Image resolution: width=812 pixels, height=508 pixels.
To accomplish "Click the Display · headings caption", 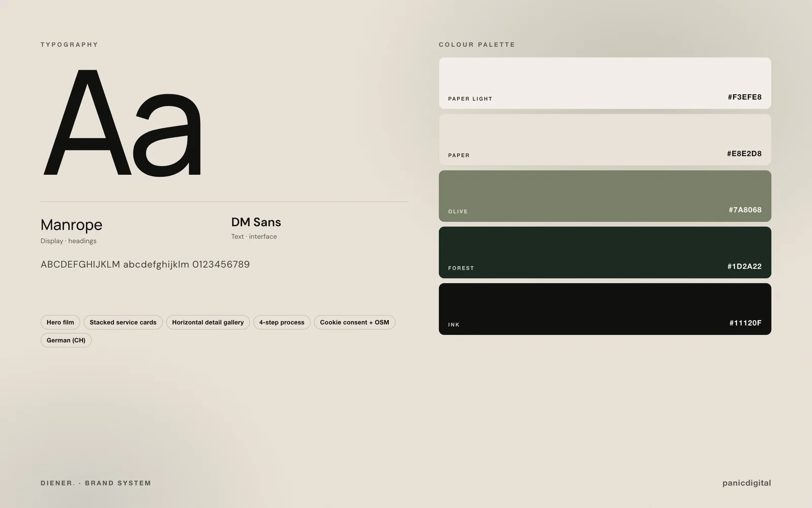I will [x=69, y=241].
